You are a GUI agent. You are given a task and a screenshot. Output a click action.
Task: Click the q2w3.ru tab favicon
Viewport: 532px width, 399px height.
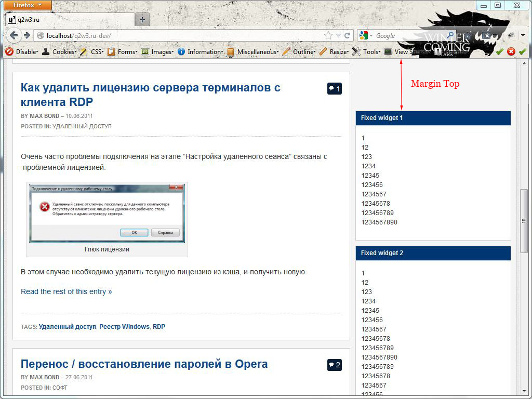click(x=12, y=20)
